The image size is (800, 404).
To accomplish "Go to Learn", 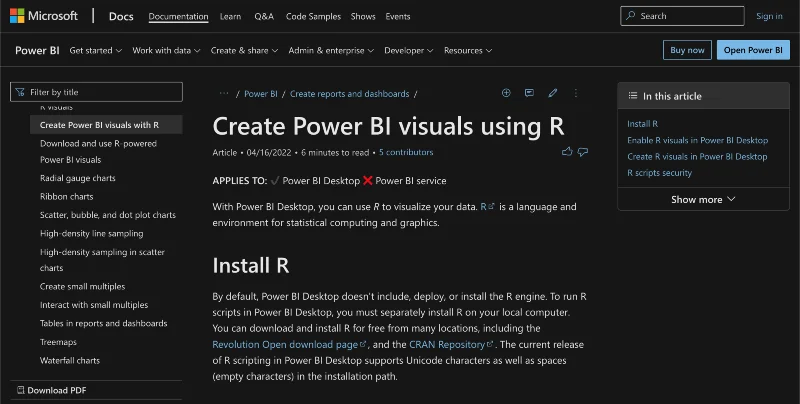I will click(230, 16).
